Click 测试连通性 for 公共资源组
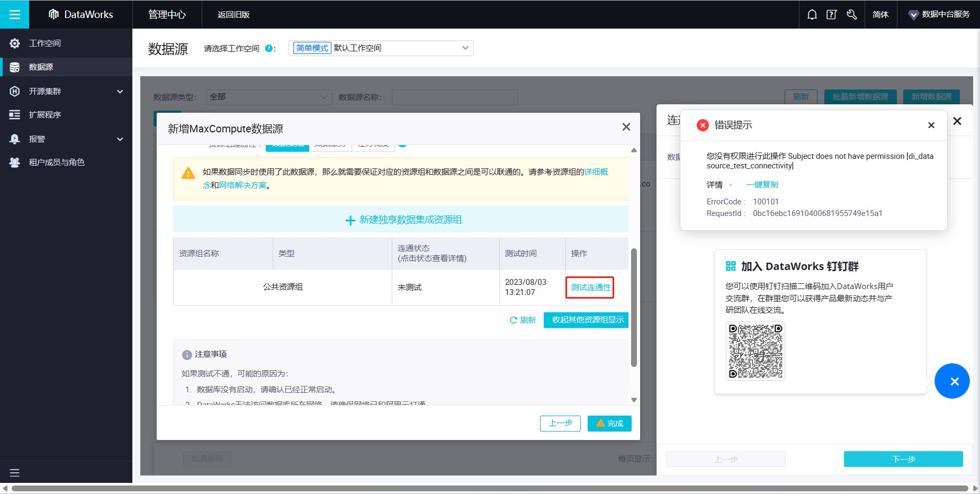The height and width of the screenshot is (494, 980). point(590,288)
